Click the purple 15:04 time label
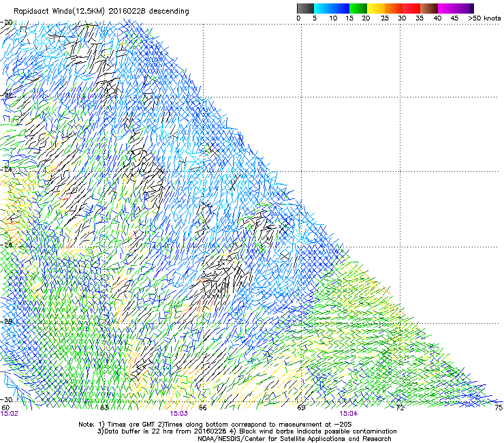 349,414
